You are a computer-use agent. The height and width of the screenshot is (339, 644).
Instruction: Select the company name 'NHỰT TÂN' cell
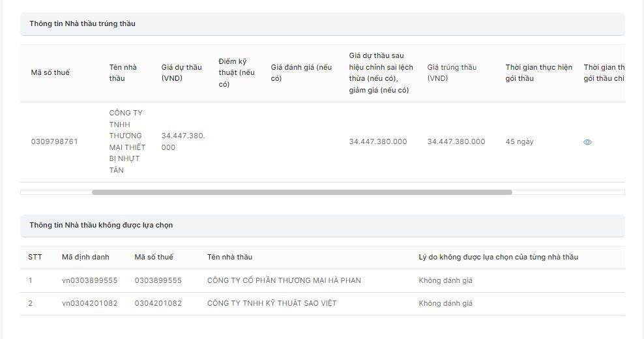(127, 142)
